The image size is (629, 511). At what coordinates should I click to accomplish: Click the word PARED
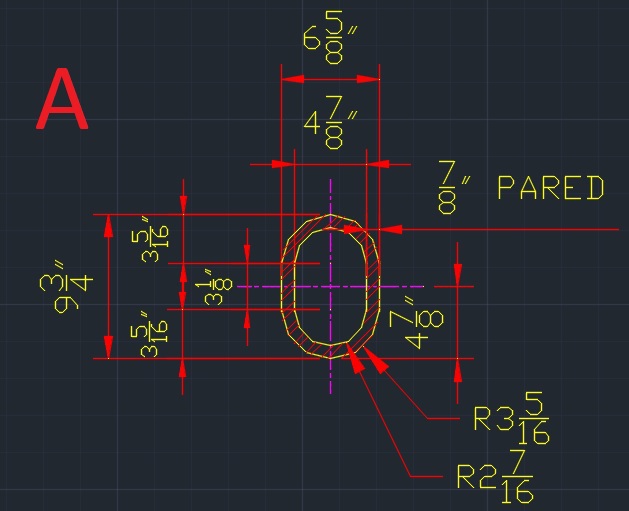[550, 188]
